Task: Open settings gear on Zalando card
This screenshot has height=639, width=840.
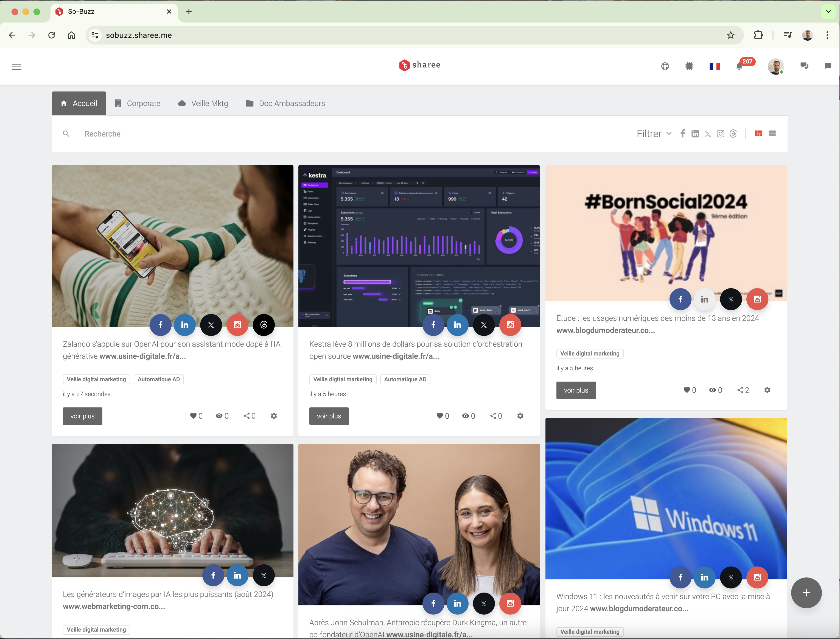Action: tap(274, 416)
